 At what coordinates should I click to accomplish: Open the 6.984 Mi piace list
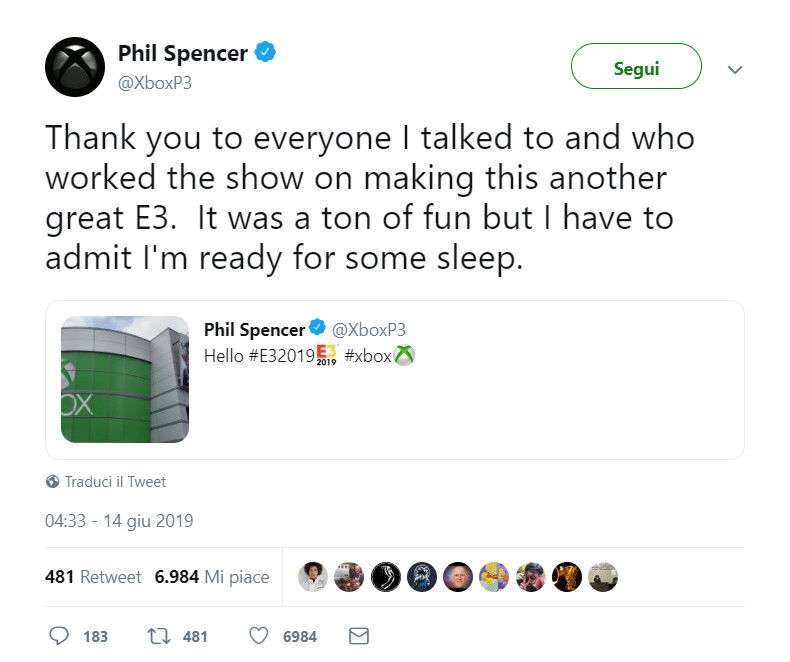212,576
